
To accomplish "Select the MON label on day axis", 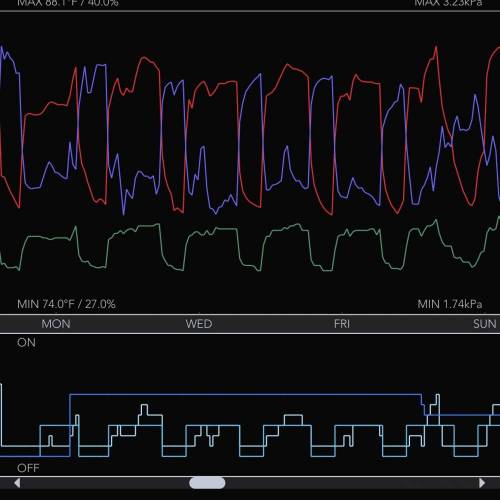I will coord(56,324).
